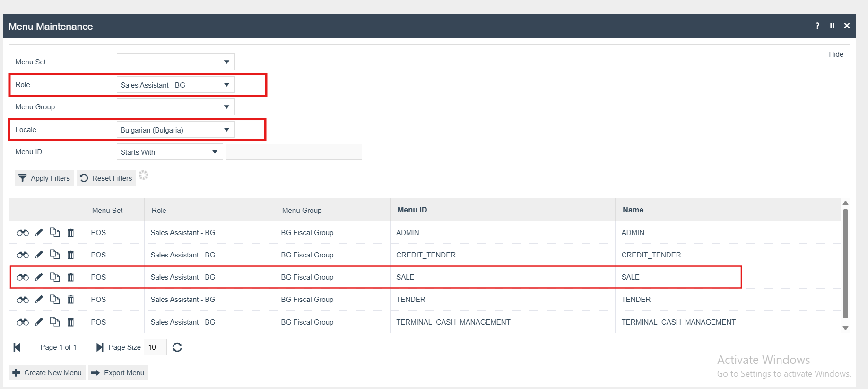Image resolution: width=868 pixels, height=389 pixels.
Task: Click the binoculars view icon for ADMIN row
Action: coord(23,232)
